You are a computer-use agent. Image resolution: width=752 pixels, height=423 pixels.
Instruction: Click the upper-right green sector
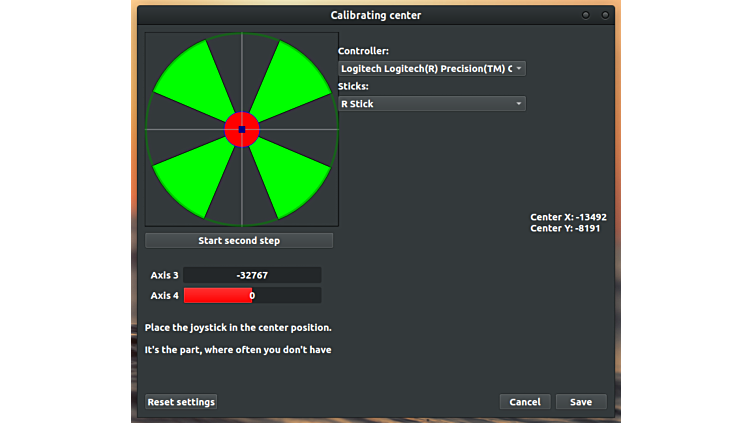(293, 78)
